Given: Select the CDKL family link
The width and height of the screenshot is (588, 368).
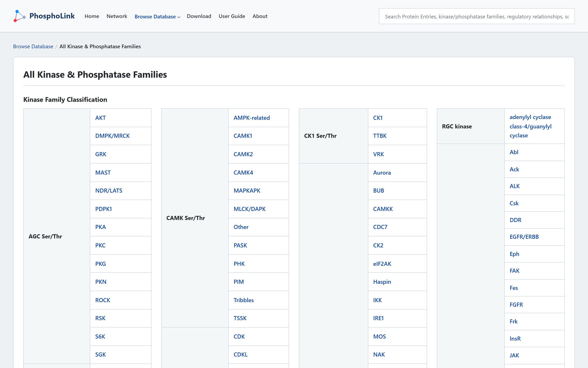Looking at the screenshot, I should tap(241, 355).
